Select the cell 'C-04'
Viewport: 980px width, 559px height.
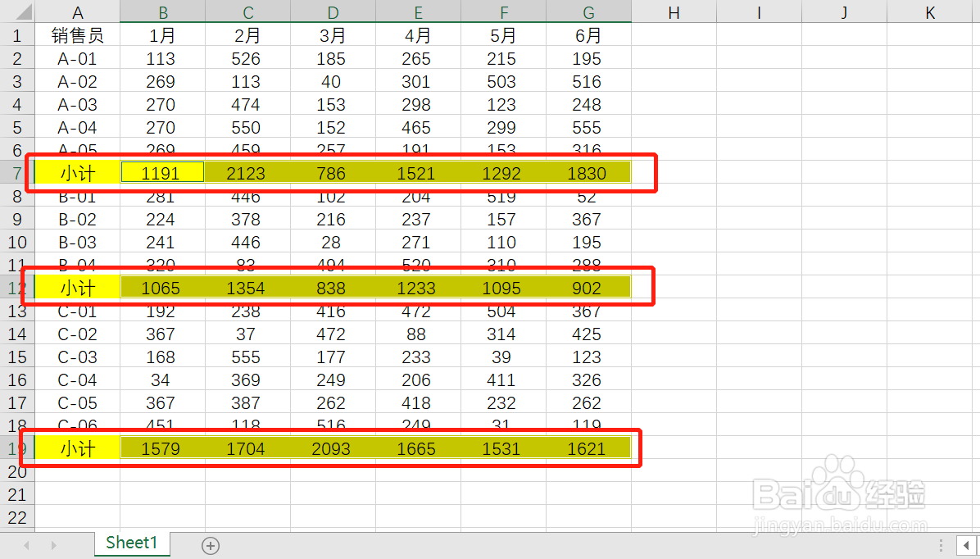click(78, 379)
